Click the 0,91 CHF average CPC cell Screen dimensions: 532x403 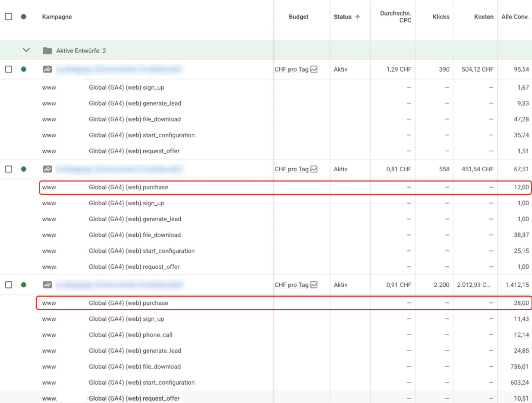tap(399, 285)
